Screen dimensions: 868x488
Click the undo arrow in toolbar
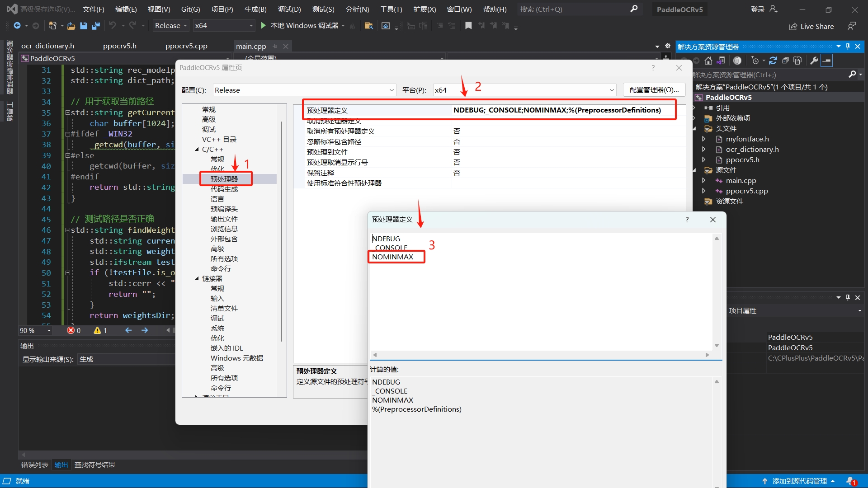(112, 26)
